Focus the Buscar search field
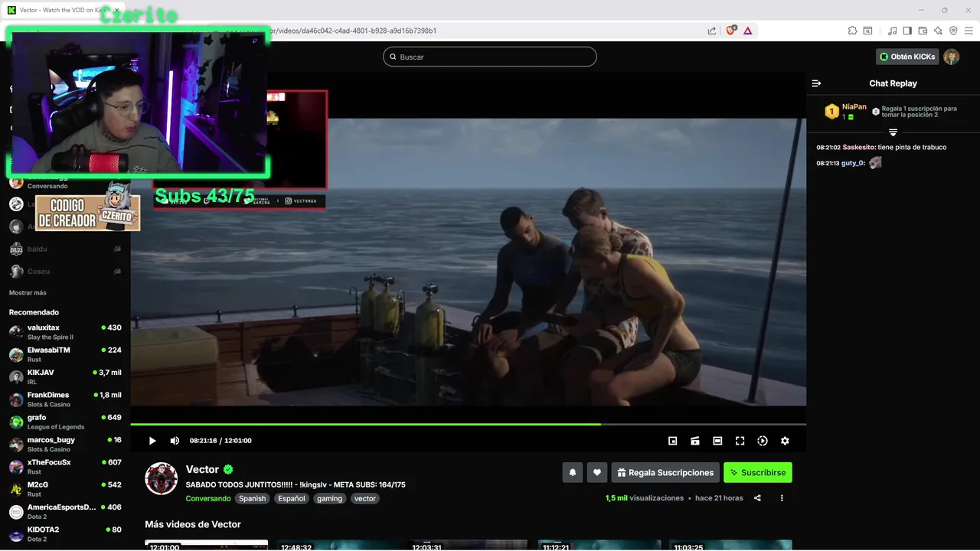This screenshot has height=551, width=980. pos(490,57)
